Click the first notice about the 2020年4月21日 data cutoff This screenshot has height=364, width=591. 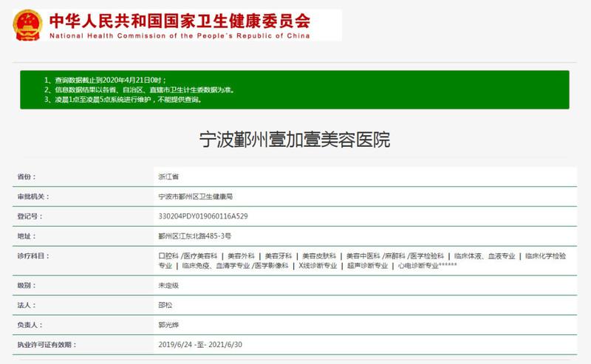coord(109,80)
